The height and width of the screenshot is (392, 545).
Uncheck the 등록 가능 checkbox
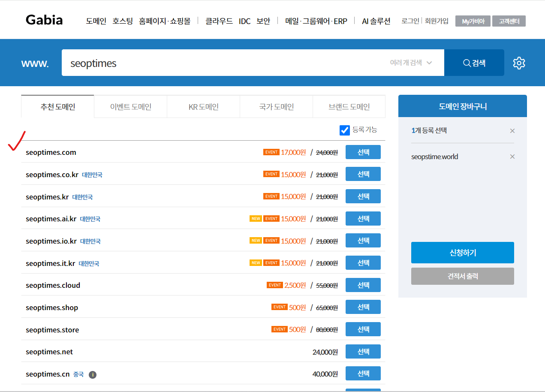tap(344, 130)
